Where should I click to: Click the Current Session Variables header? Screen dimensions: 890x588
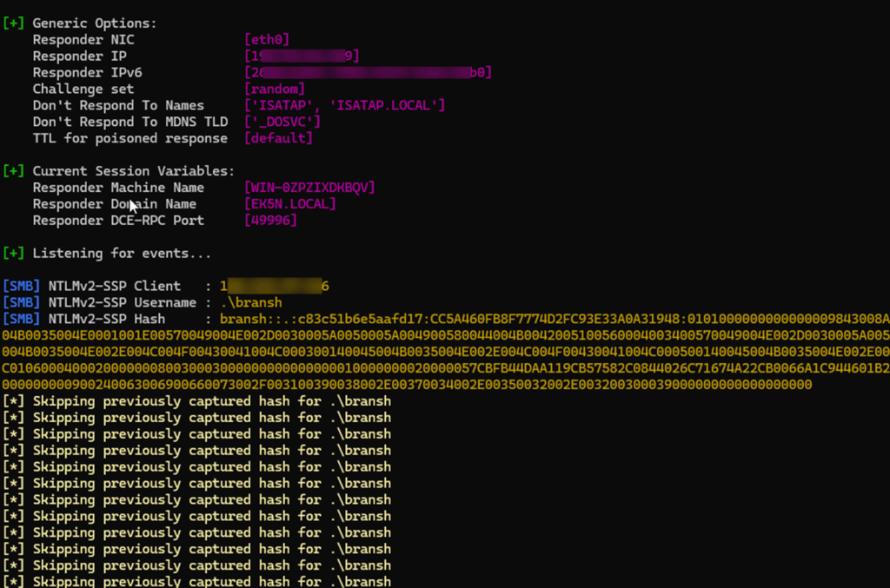[x=133, y=172]
